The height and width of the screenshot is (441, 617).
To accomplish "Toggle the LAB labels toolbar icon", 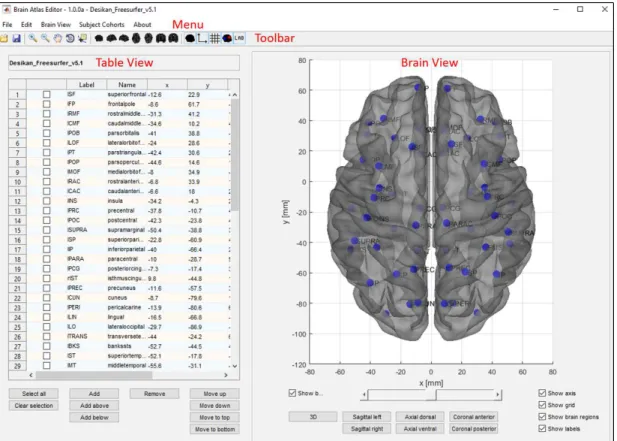I will click(239, 39).
